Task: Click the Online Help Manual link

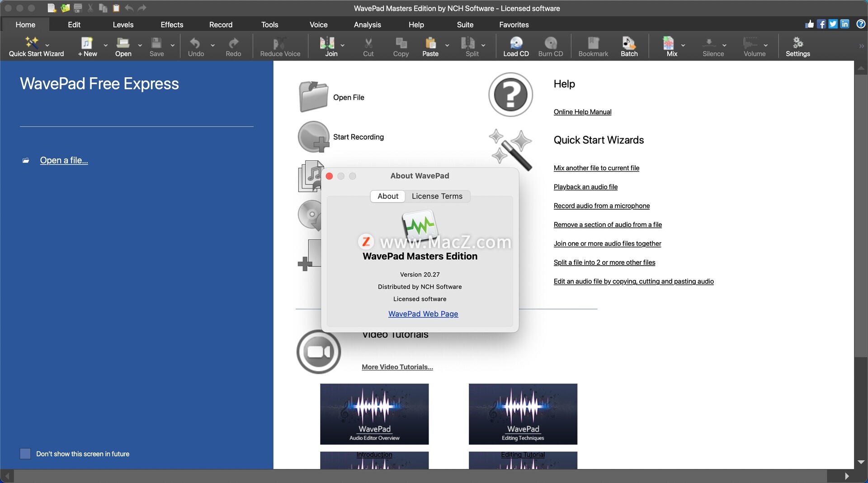Action: 582,112
